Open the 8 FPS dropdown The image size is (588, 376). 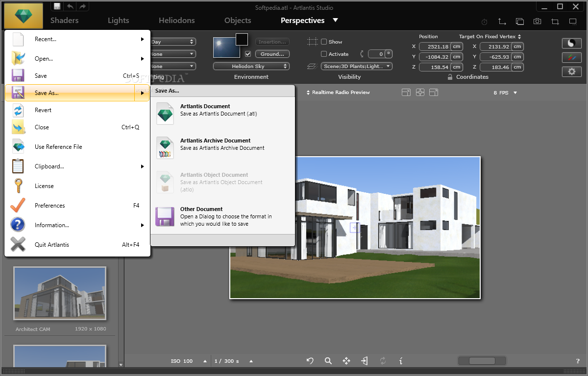click(505, 93)
